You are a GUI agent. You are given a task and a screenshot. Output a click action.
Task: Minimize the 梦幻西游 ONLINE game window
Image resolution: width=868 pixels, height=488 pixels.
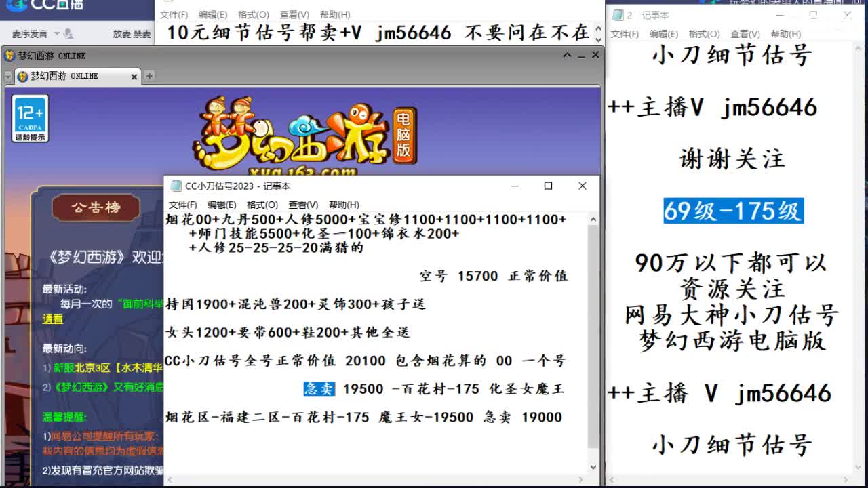pos(582,56)
